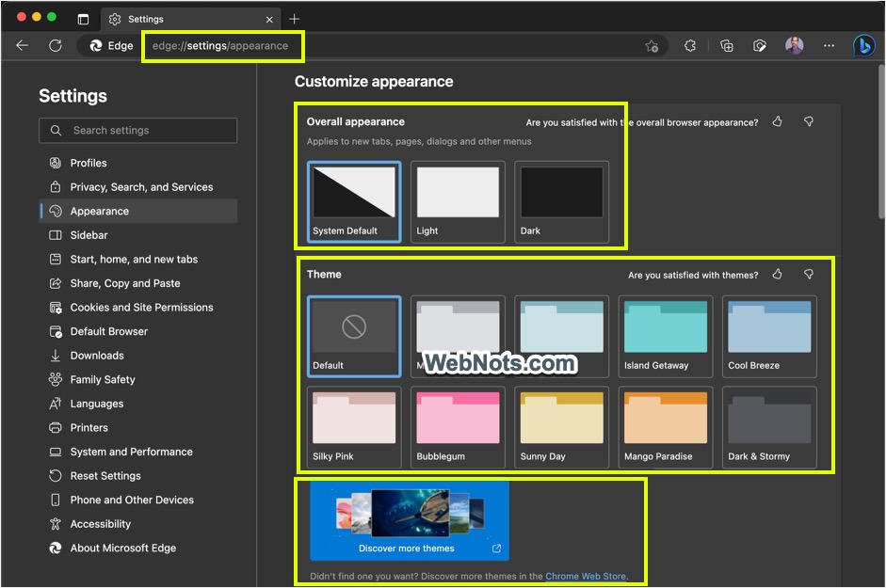886x588 pixels.
Task: Refresh the page with reload icon
Action: (56, 45)
